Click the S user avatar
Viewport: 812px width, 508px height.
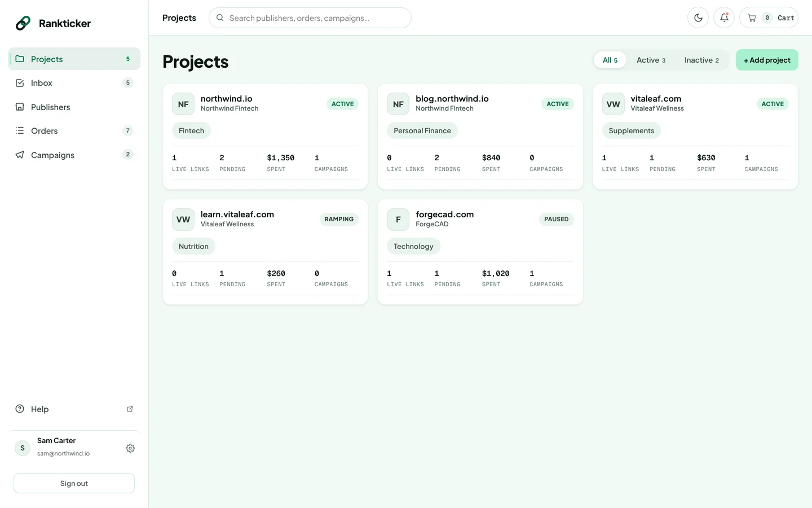(23, 448)
